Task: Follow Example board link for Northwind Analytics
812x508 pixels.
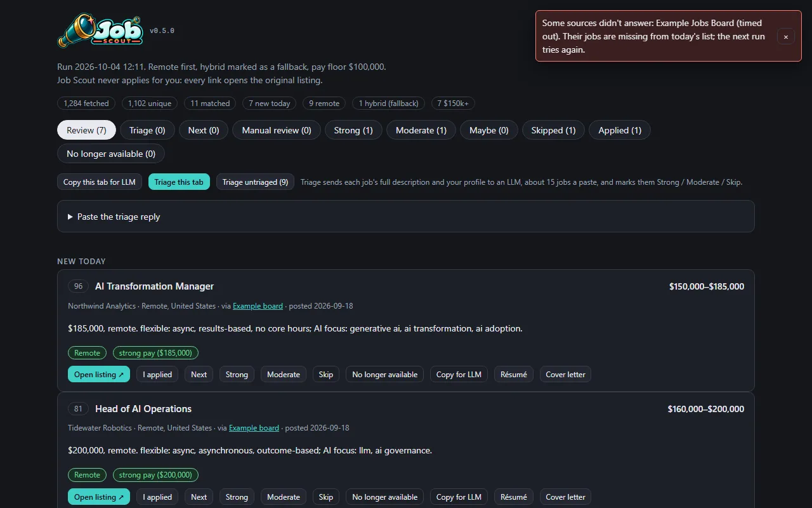Action: pyautogui.click(x=258, y=306)
